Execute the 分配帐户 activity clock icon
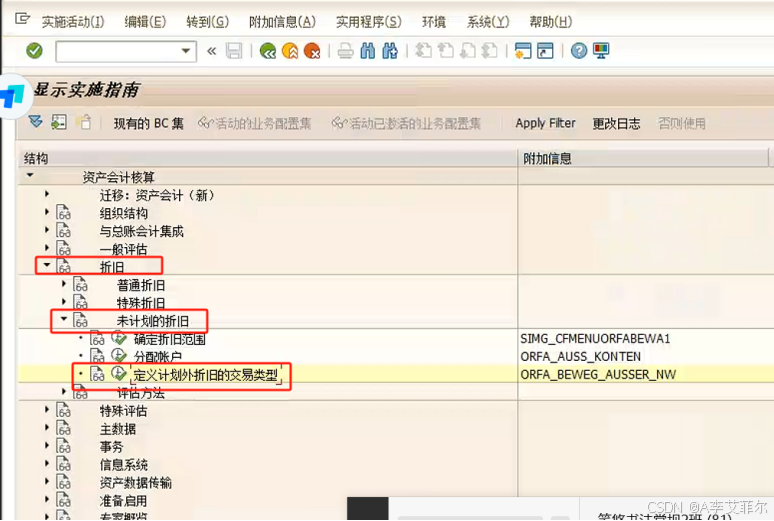The height and width of the screenshot is (521, 774). [118, 355]
